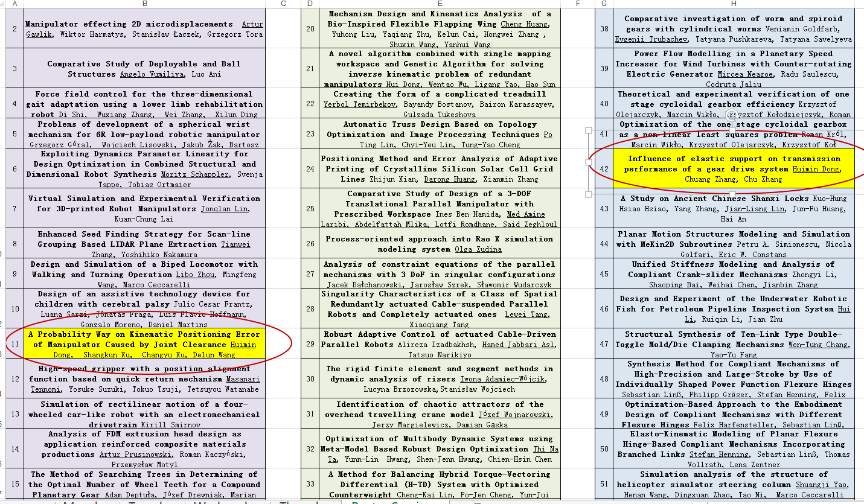
Task: Click 'Bio-Inspired Flexible Flapping Wing' cell
Action: tap(440, 28)
